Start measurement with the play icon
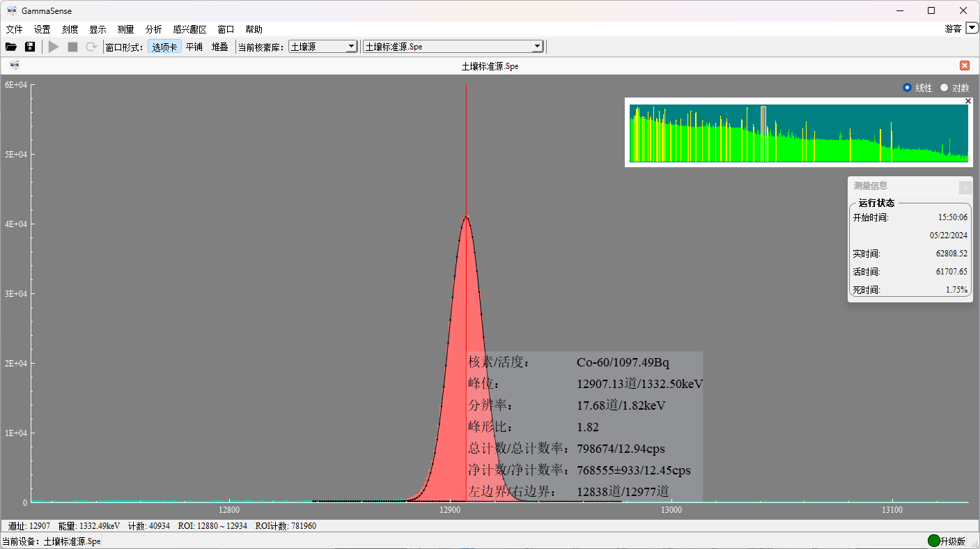This screenshot has width=980, height=549. (x=54, y=47)
